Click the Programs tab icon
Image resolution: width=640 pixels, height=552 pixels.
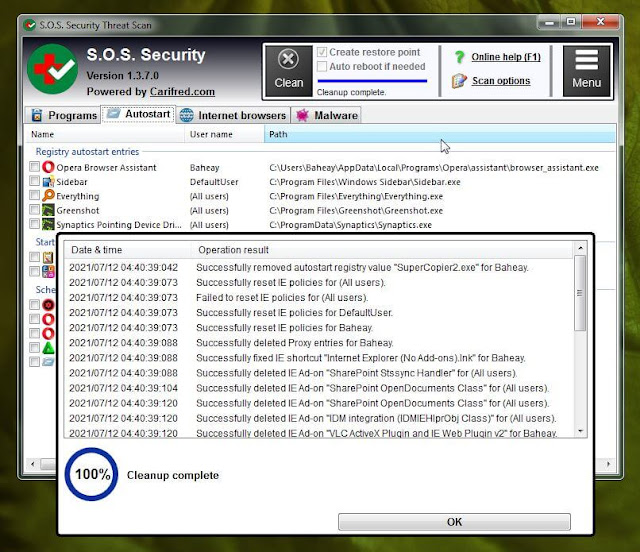coord(37,116)
